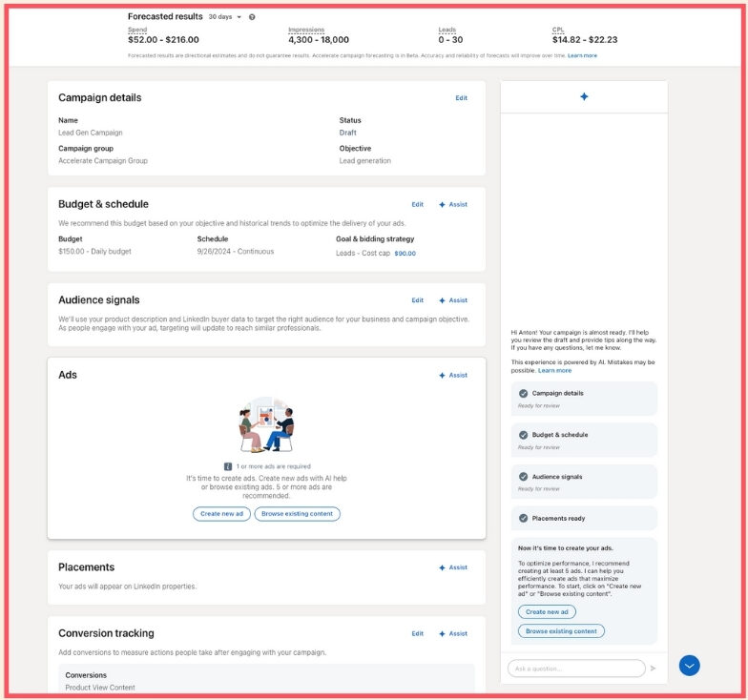Click the AI sparkle icon atop assistant panel
748x700 pixels.
click(584, 97)
